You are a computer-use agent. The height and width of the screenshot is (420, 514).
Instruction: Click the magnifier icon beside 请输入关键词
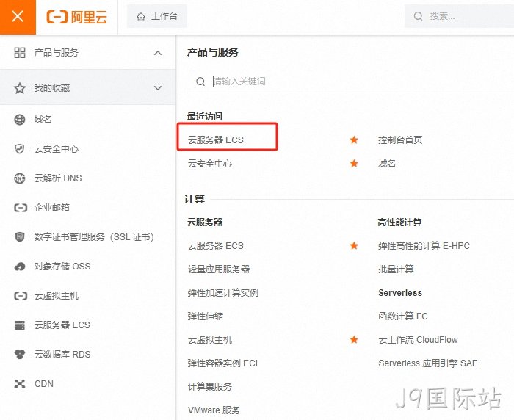(200, 82)
